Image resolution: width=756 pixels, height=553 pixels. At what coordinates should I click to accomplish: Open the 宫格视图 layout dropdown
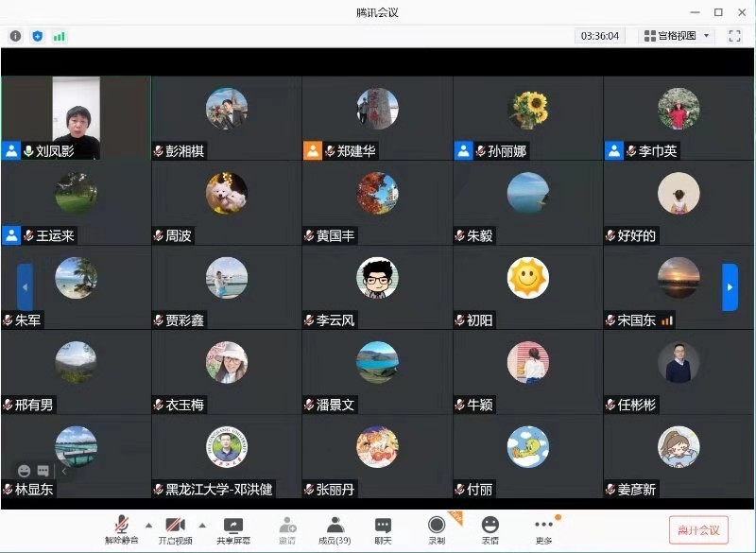pos(678,36)
